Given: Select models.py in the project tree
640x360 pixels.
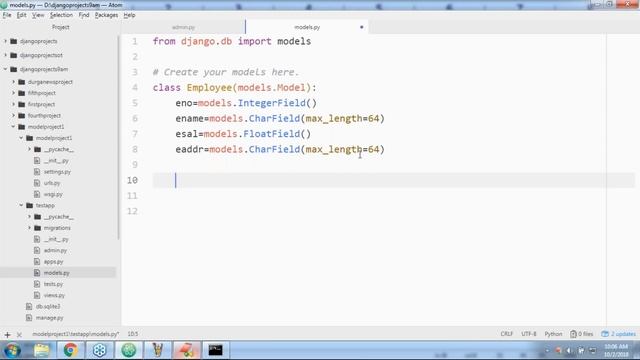Looking at the screenshot, I should point(56,273).
